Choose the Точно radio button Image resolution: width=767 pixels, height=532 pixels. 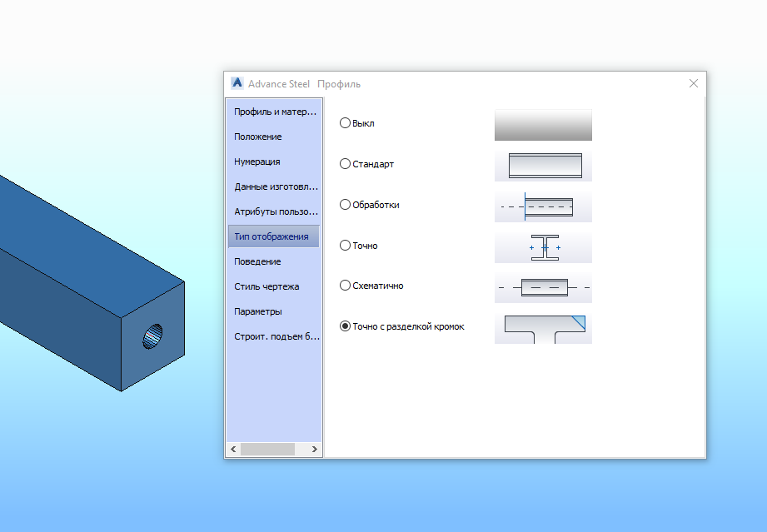(345, 245)
